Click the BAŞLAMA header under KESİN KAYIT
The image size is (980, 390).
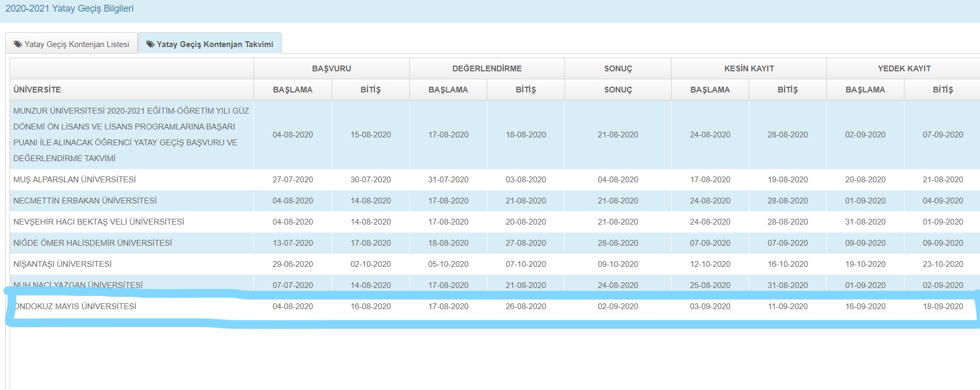tap(710, 90)
